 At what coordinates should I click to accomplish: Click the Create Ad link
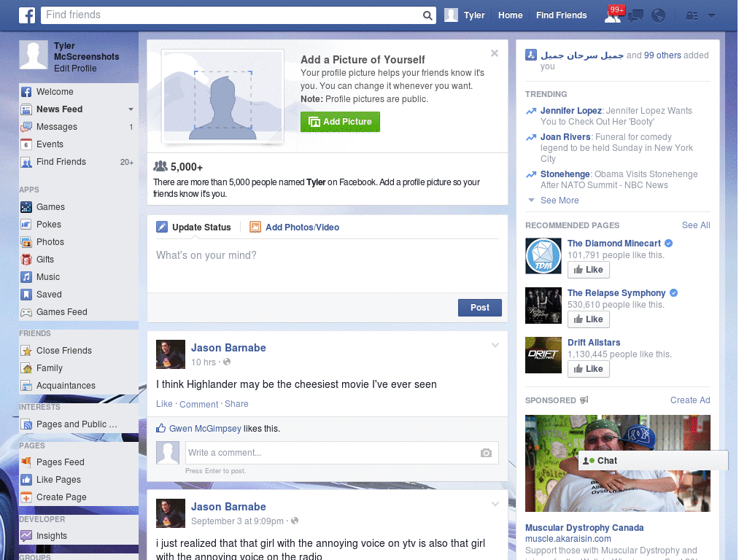(x=690, y=400)
